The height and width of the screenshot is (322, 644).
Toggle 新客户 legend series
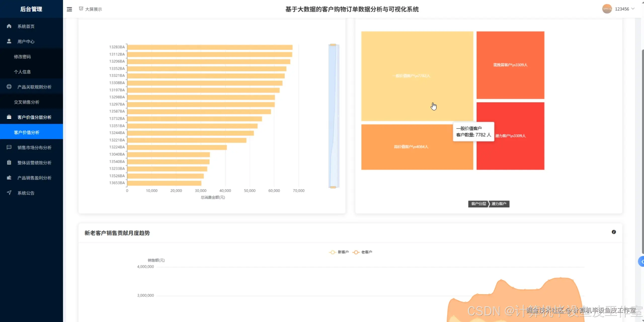click(339, 252)
